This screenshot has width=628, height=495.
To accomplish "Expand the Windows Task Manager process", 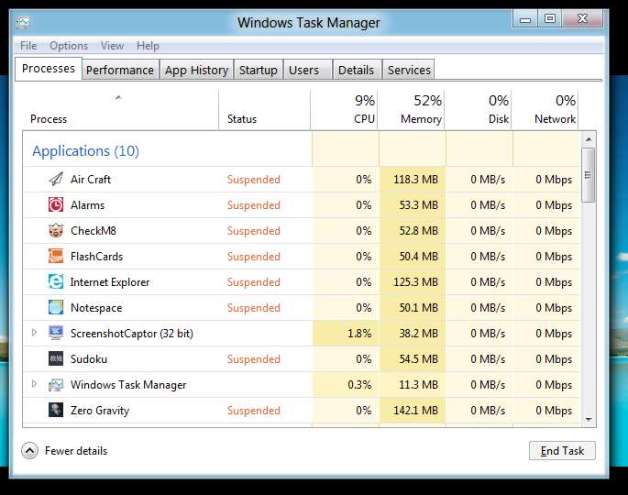I will 34,384.
